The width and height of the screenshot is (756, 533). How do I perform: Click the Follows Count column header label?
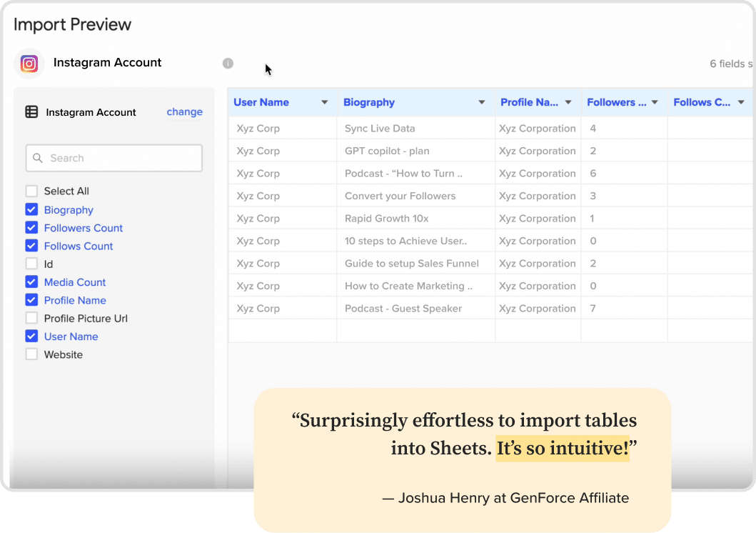[702, 102]
